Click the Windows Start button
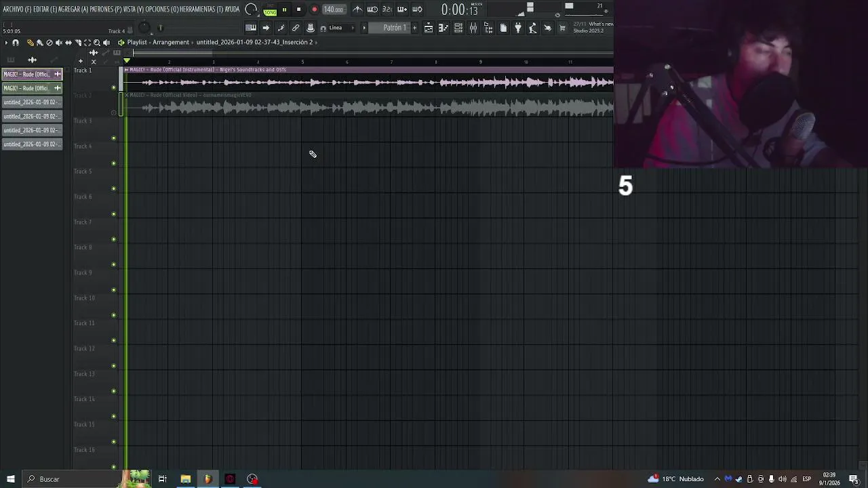The height and width of the screenshot is (488, 868). pos(11,479)
